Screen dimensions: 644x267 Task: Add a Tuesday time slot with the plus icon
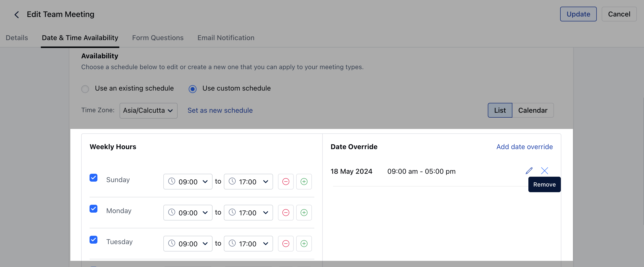click(x=304, y=244)
